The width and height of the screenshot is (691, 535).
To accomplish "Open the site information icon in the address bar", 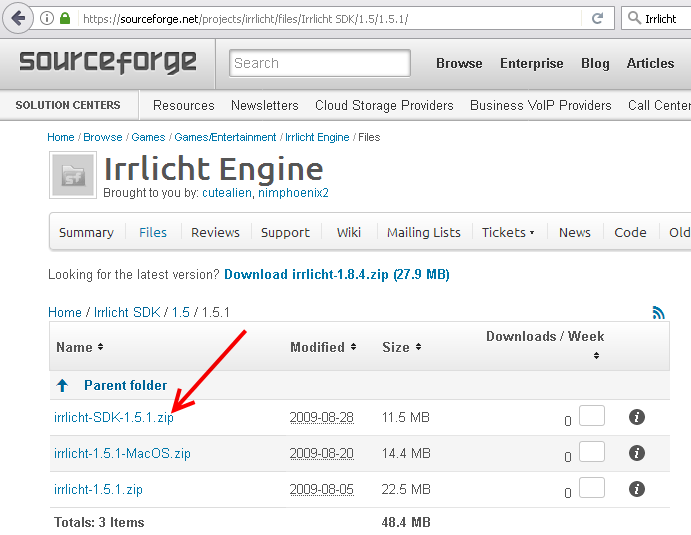I will tap(46, 18).
